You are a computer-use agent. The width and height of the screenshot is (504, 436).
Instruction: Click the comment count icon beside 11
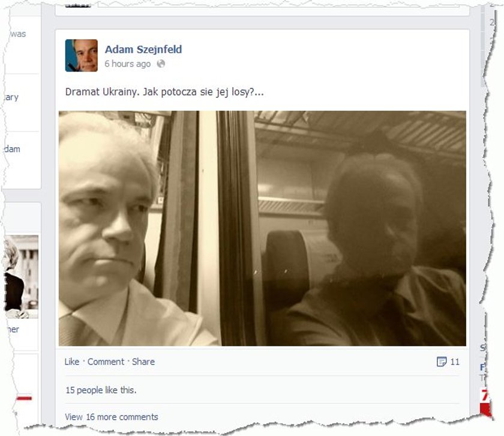[x=442, y=362]
